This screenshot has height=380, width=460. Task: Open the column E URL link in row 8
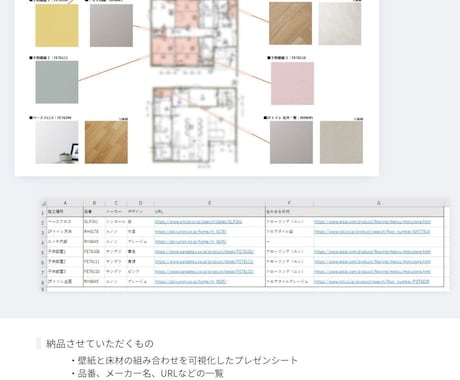click(191, 282)
